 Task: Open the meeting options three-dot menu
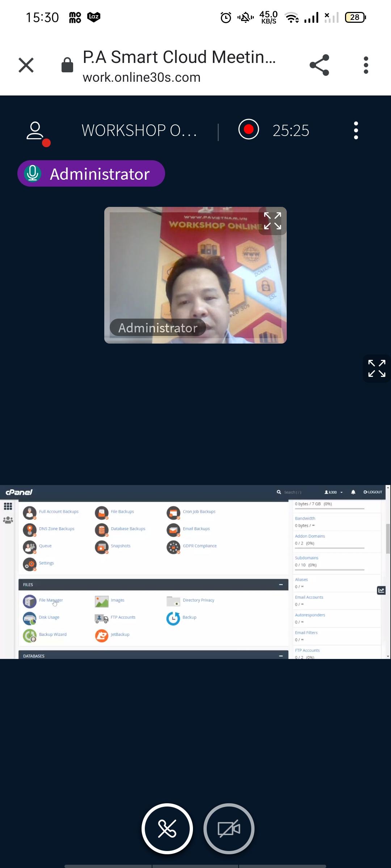[356, 130]
